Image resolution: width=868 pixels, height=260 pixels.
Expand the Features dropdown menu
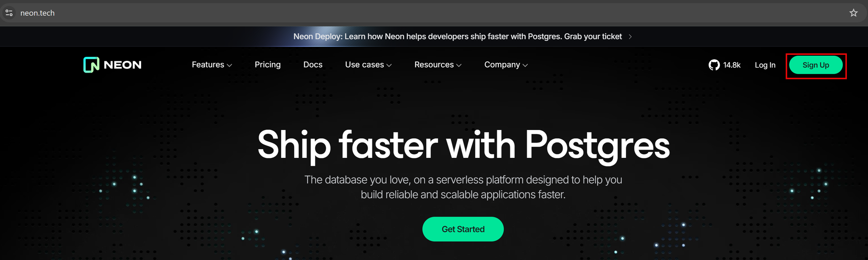click(212, 65)
